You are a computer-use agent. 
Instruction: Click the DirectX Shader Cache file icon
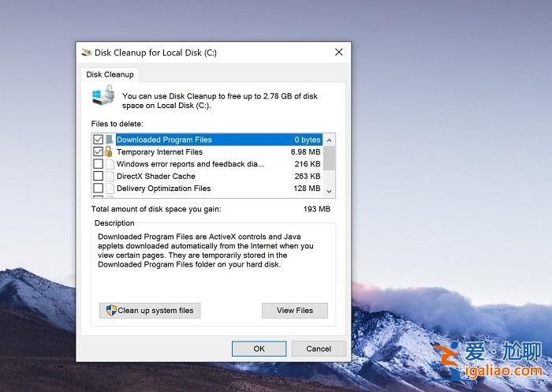pyautogui.click(x=110, y=176)
